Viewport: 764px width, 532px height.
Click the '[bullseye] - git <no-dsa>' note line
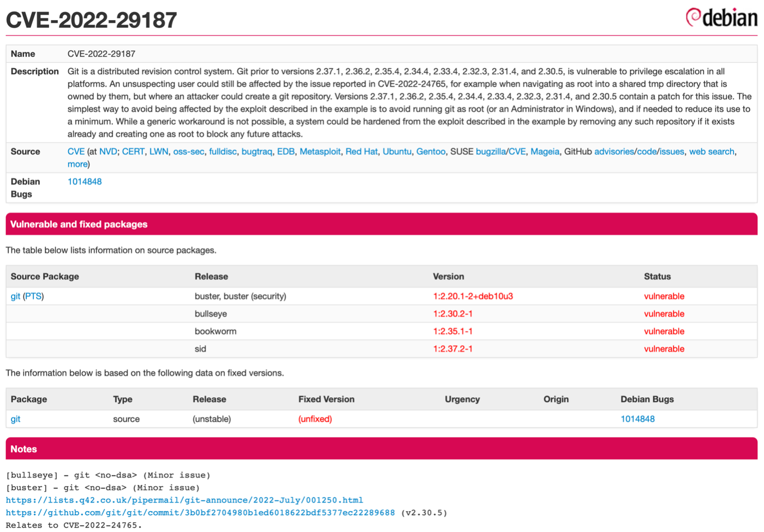108,475
